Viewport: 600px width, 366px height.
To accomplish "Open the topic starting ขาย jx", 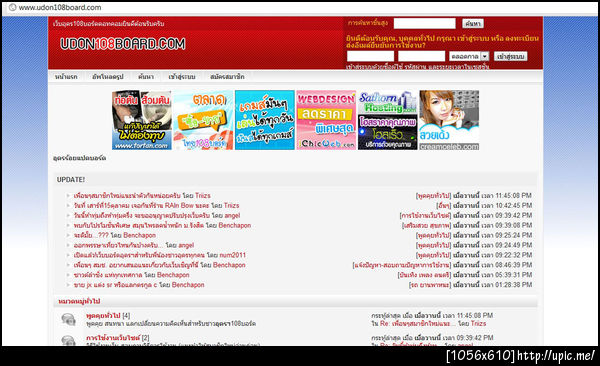I will pyautogui.click(x=116, y=285).
